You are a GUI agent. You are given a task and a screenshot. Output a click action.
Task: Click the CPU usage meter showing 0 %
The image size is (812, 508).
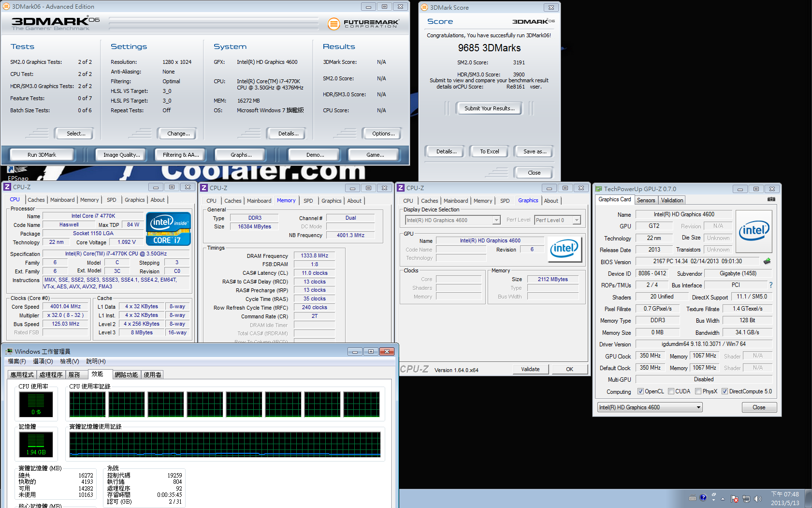[36, 404]
